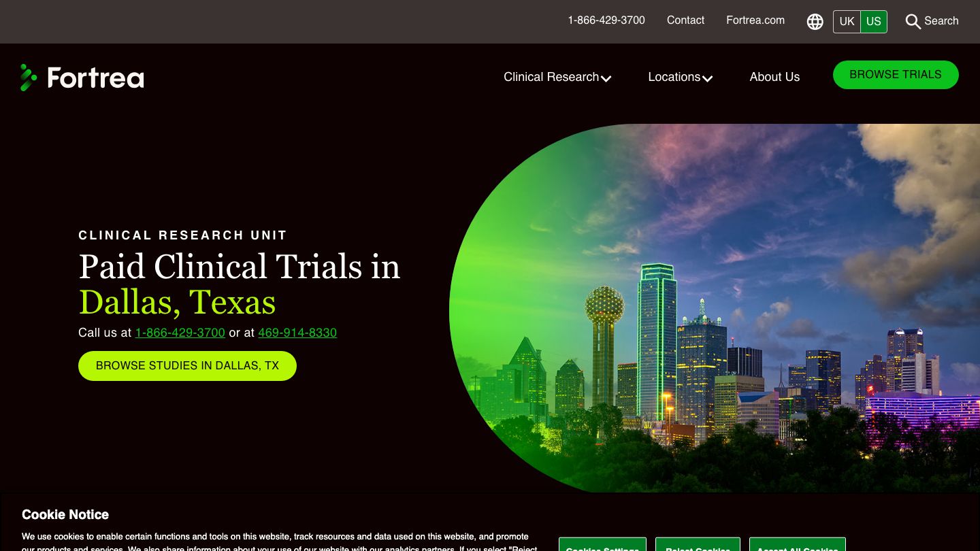Viewport: 980px width, 551px height.
Task: Click the 1-866-429-3700 link in hero text
Action: coord(180,333)
